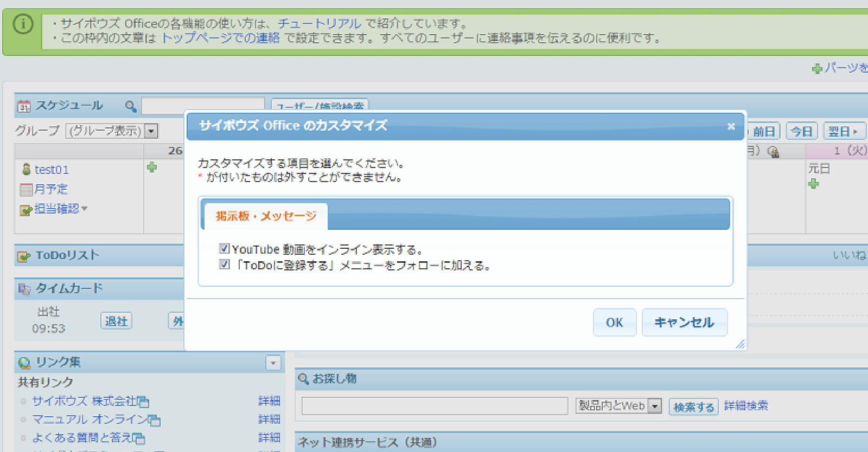Click the タイムカード header icon
Screen dimensions: 868x452
click(x=24, y=289)
